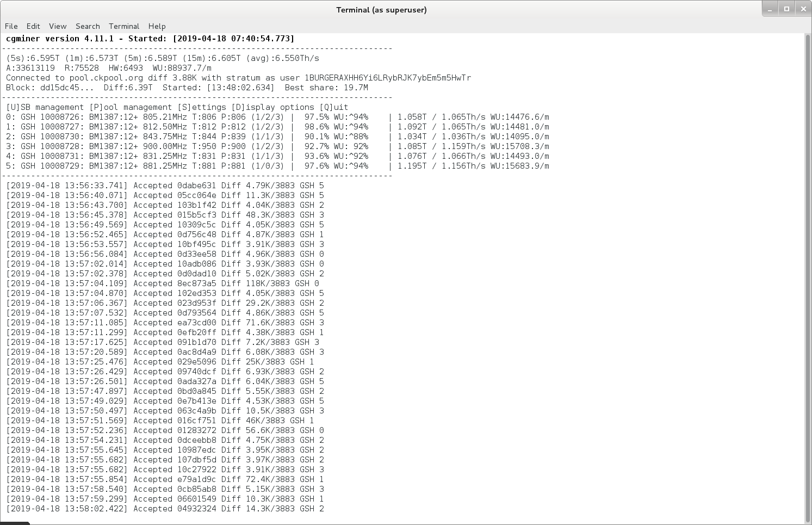The width and height of the screenshot is (812, 525).
Task: Open the Edit menu
Action: coord(33,26)
